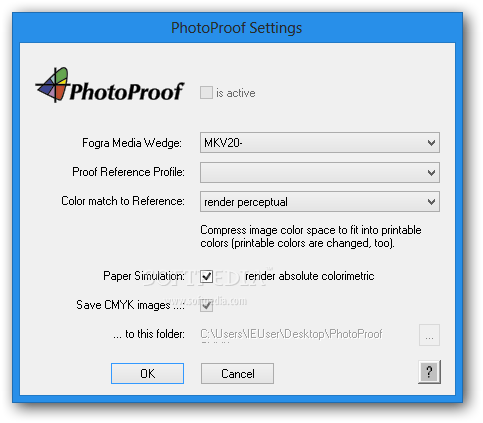Click the Fogra Media Wedge label
Viewport: 483px width, 423px height.
click(x=132, y=143)
